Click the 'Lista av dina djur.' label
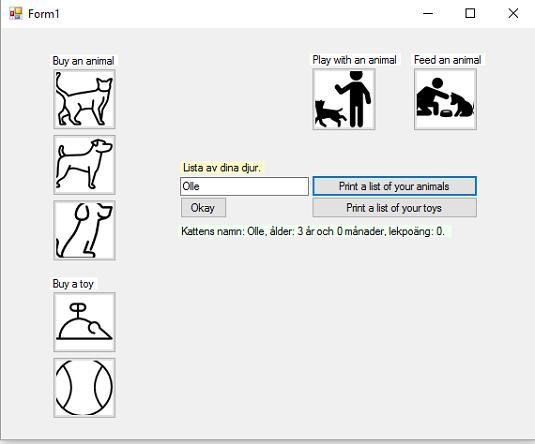Image resolution: width=535 pixels, height=444 pixels. [222, 168]
